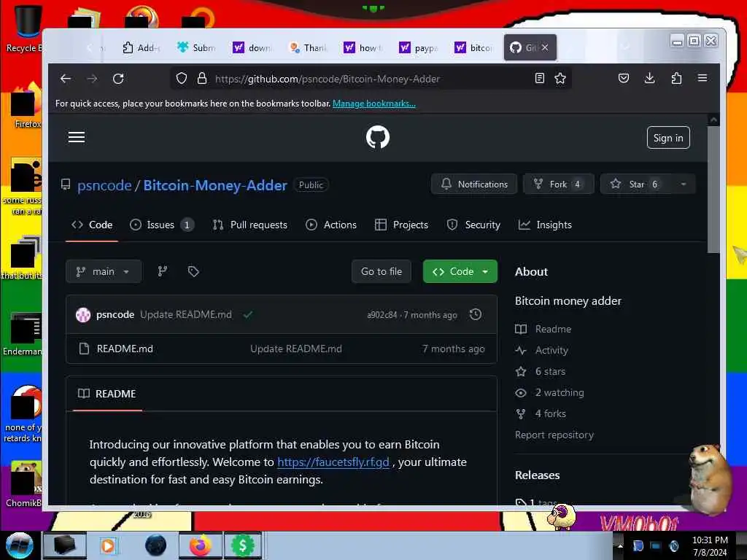Click the Notifications button
The height and width of the screenshot is (560, 747).
click(474, 184)
